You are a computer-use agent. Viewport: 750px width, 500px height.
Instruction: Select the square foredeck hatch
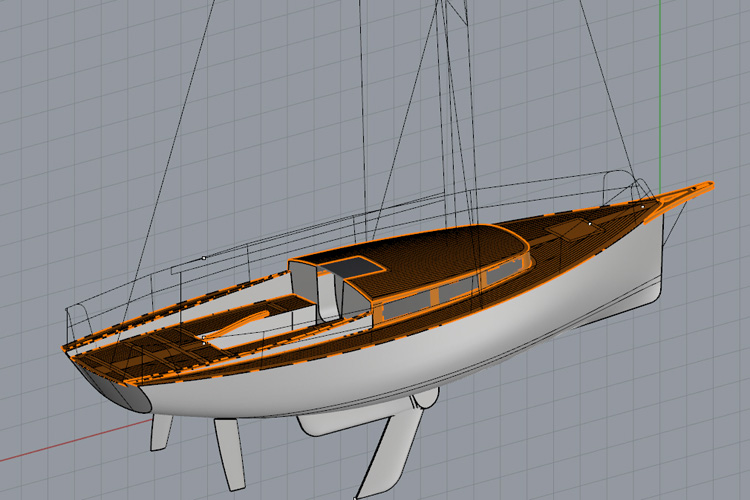point(569,231)
